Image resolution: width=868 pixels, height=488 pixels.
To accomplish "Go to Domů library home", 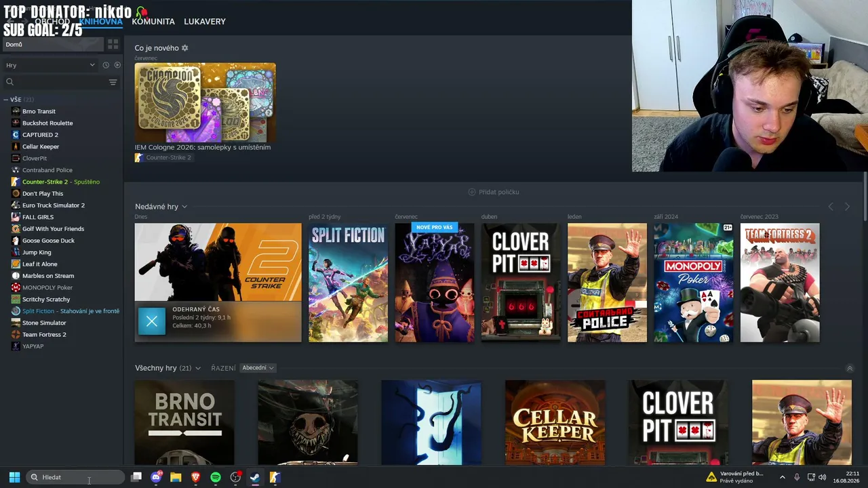I will tap(53, 45).
